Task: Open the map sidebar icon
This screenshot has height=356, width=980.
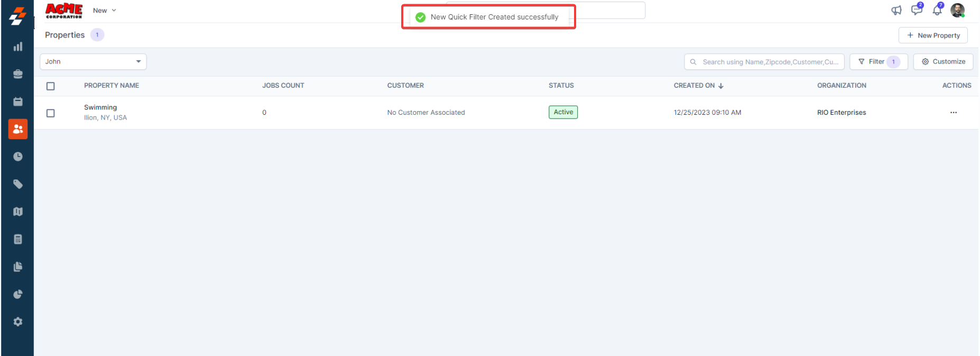Action: click(x=18, y=212)
